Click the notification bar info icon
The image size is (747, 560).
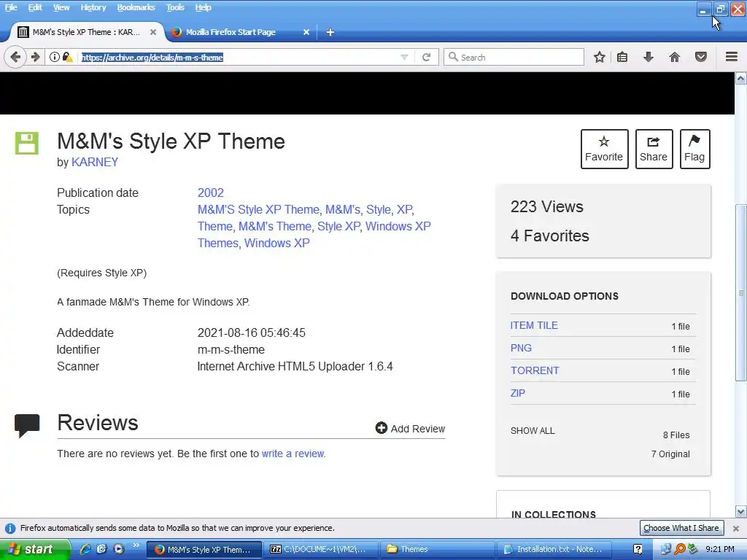click(9, 528)
